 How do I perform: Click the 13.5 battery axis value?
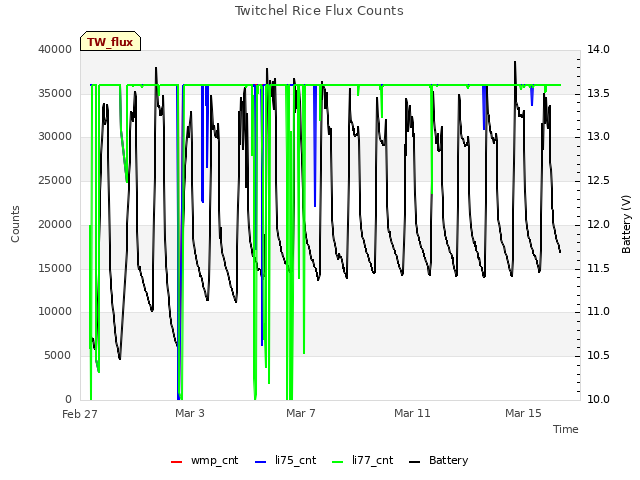598,93
